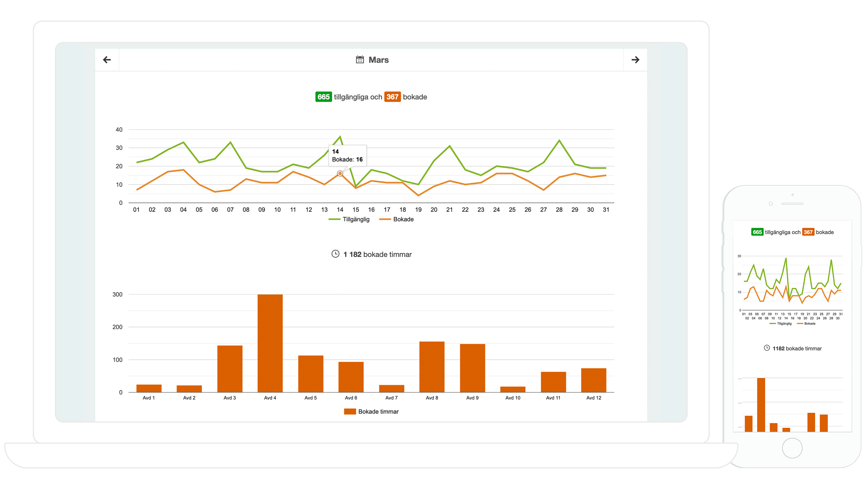Toggle Bokade legend on phone chart
The width and height of the screenshot is (868, 489).
point(806,323)
